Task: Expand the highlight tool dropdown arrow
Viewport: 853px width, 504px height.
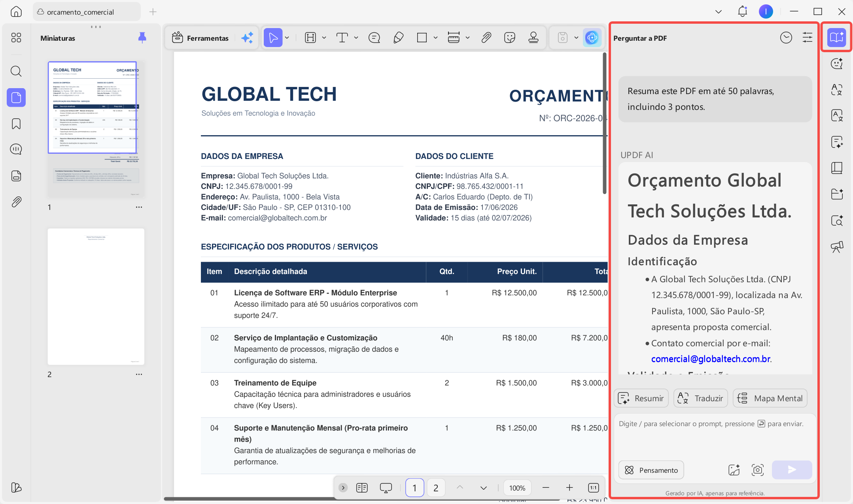Action: pos(324,38)
